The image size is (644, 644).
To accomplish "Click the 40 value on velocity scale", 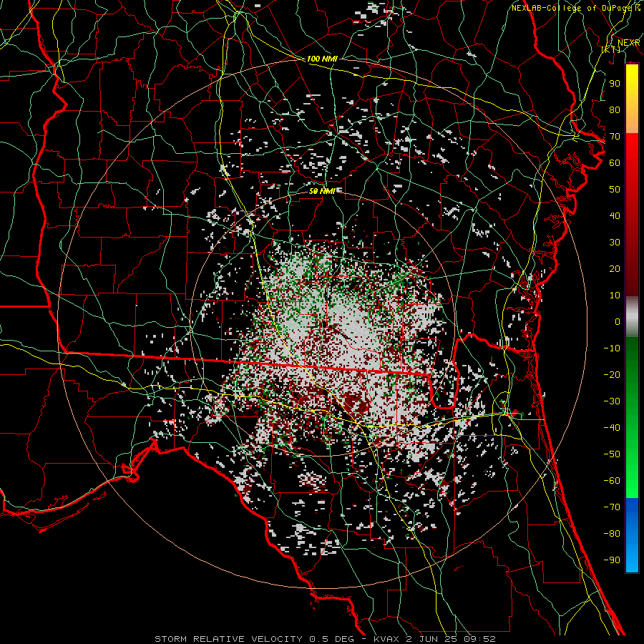I will point(615,216).
